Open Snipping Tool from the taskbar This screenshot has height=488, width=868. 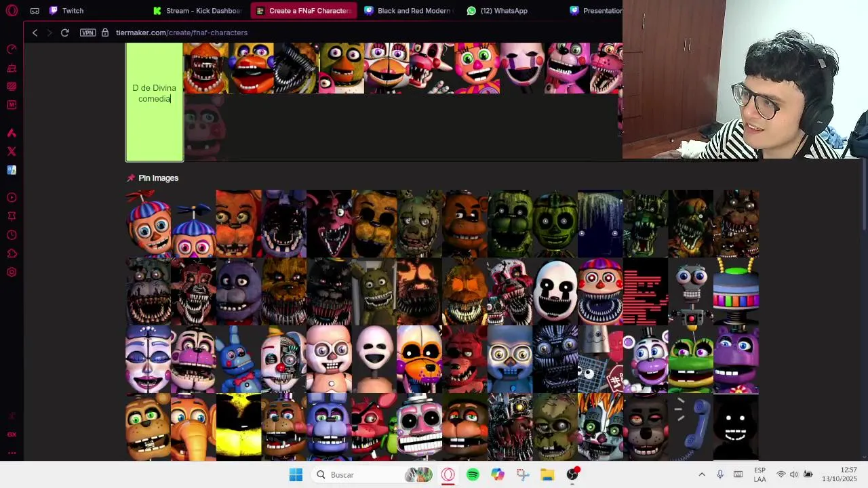[522, 475]
